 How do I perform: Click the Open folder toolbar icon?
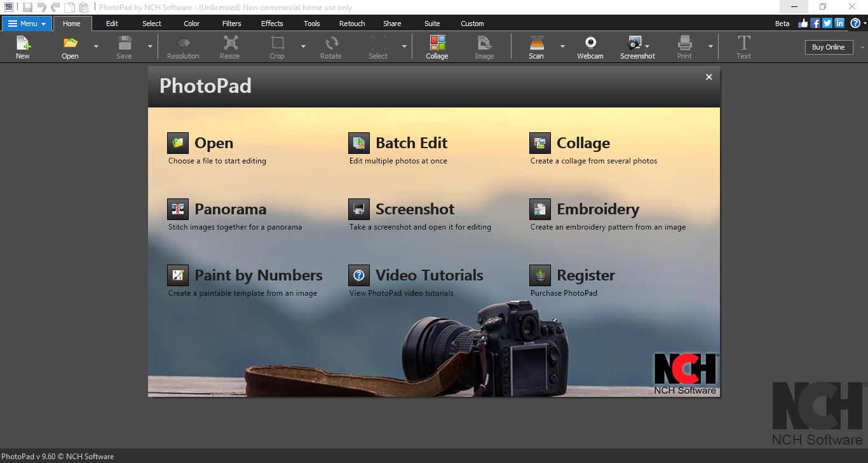[70, 43]
